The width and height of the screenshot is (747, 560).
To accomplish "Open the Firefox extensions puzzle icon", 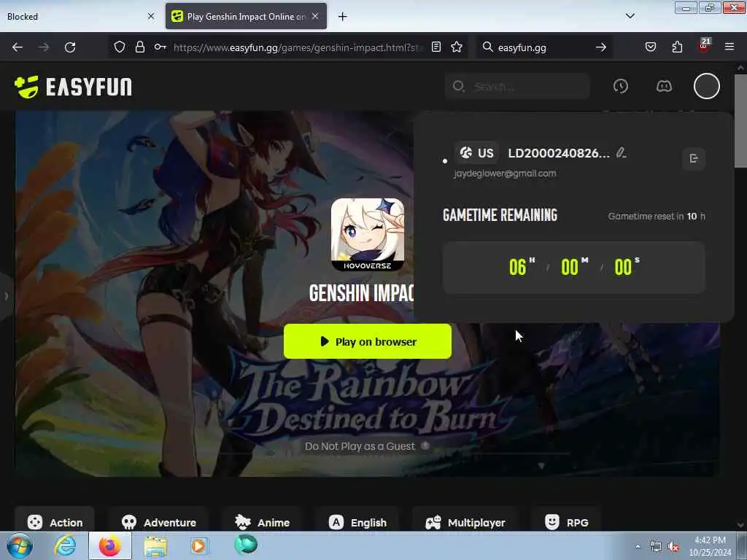I will [677, 47].
